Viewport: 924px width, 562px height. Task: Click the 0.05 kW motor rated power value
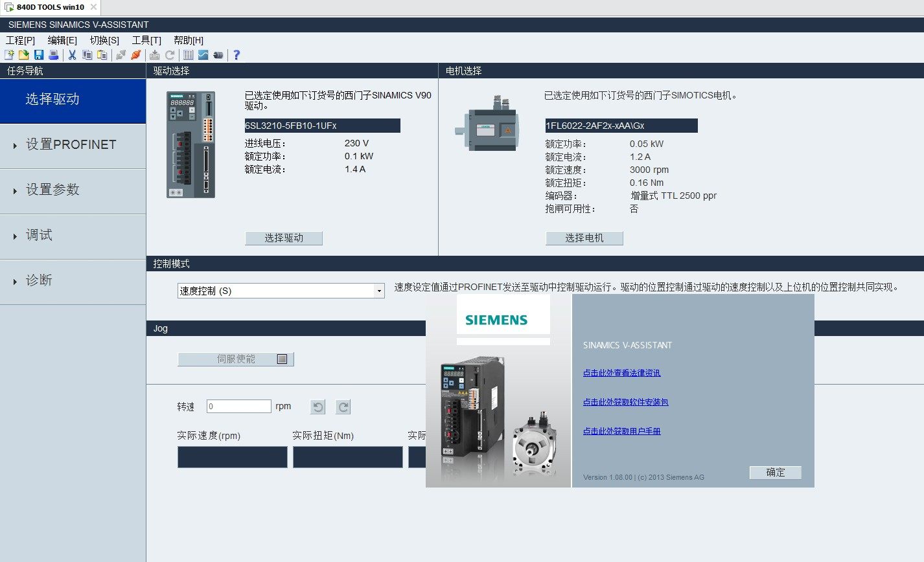pyautogui.click(x=647, y=144)
